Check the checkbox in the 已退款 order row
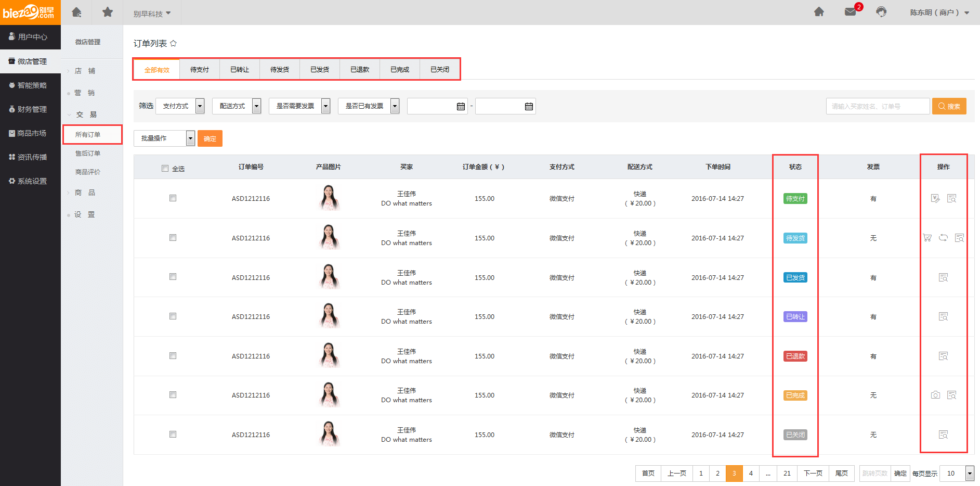980x486 pixels. 173,355
